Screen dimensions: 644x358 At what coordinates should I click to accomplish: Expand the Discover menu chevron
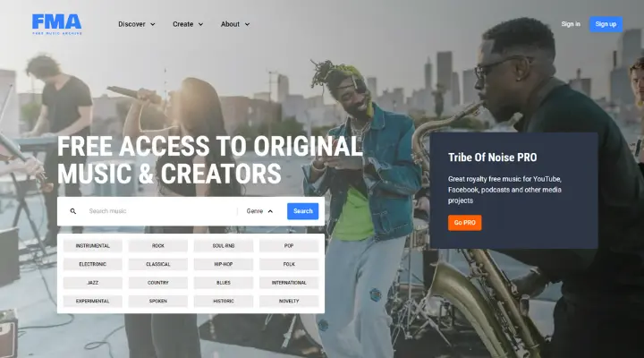pyautogui.click(x=153, y=24)
